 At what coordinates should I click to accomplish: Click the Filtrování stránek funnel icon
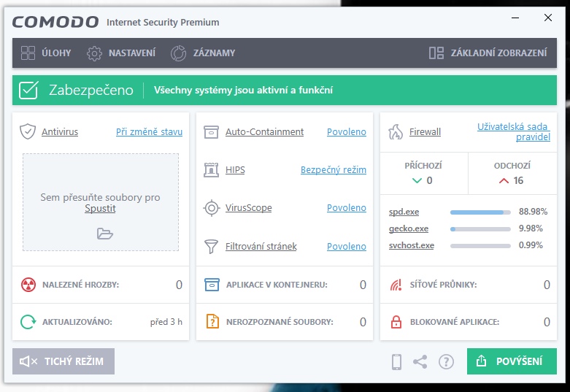[x=211, y=247]
